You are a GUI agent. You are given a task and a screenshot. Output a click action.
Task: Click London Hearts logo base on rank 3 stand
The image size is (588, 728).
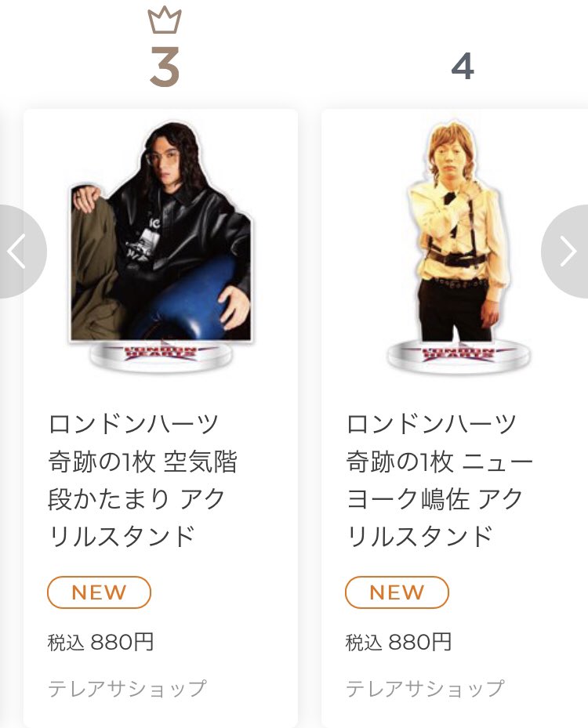click(161, 357)
